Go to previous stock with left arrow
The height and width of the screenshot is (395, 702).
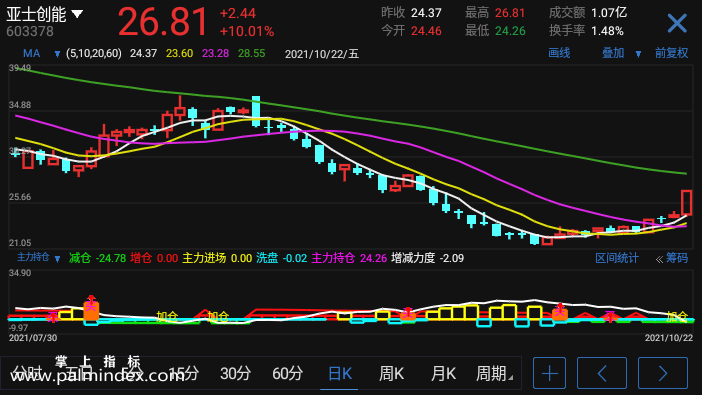pos(602,373)
